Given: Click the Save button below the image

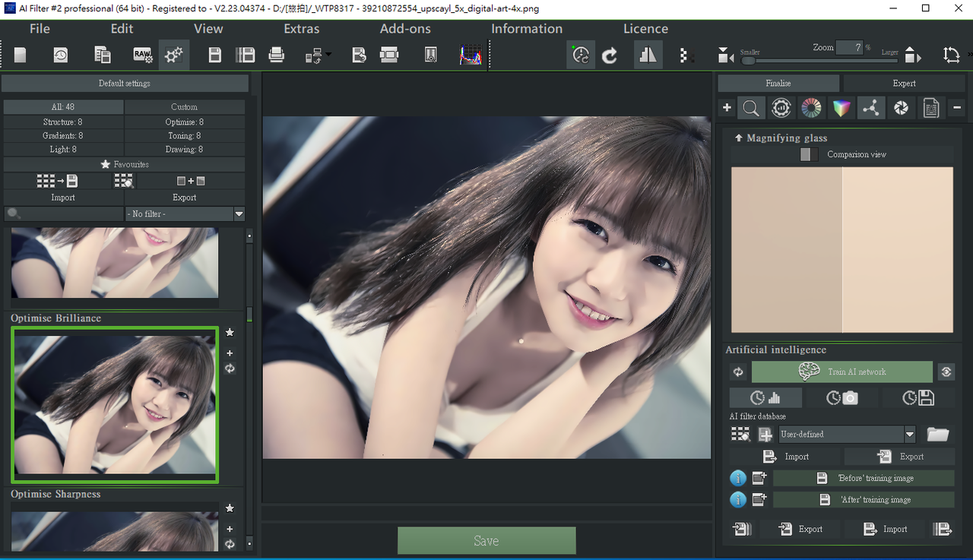Looking at the screenshot, I should point(486,541).
